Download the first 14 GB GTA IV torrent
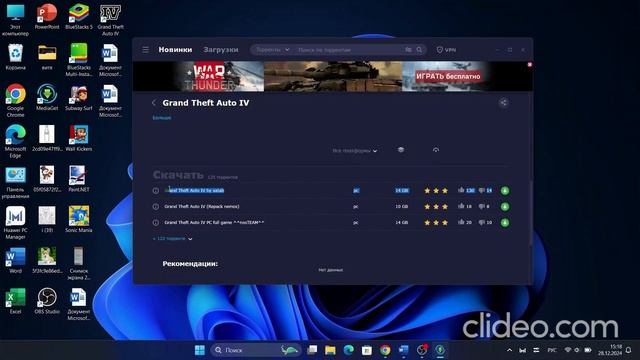Viewport: 640px width, 360px height. 505,191
